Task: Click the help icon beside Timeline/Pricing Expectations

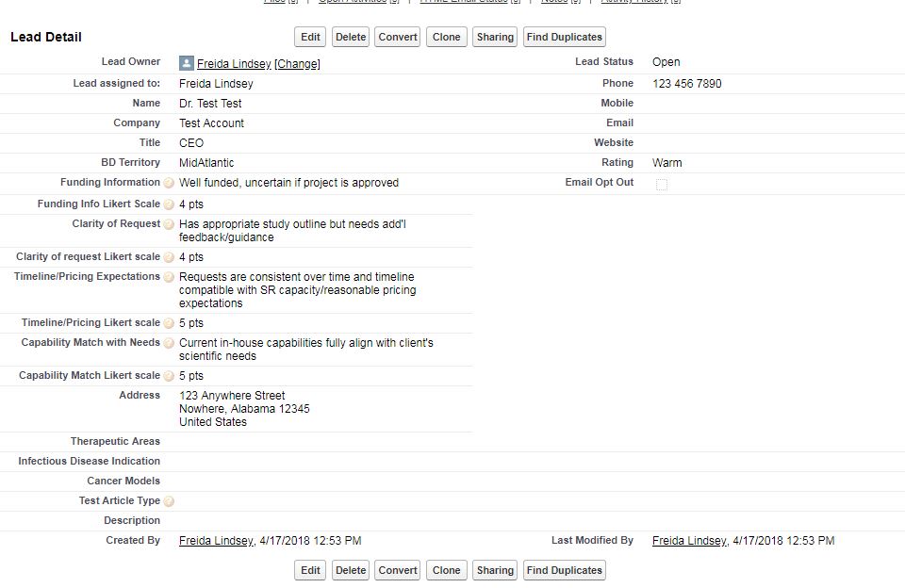Action: pos(169,277)
